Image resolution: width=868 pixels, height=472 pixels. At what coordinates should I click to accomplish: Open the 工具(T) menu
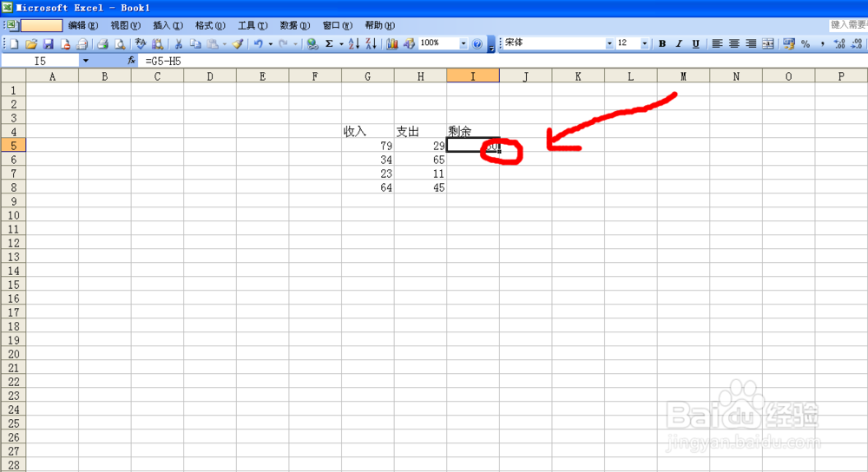(253, 25)
